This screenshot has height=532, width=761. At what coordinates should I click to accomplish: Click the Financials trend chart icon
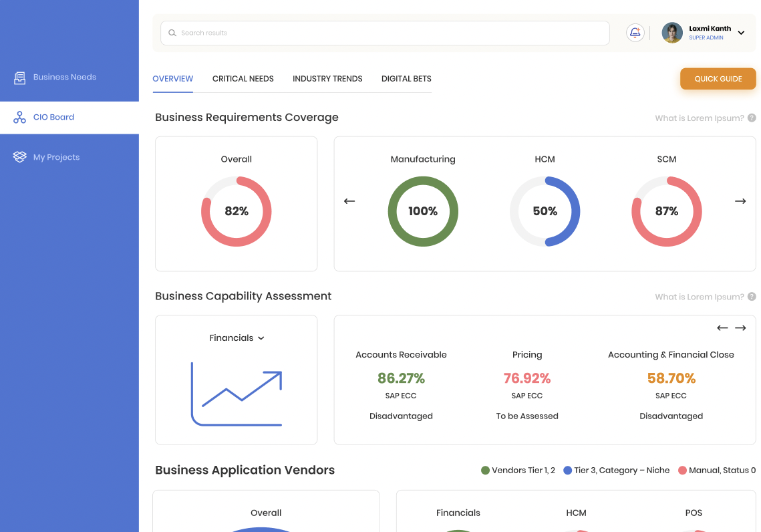[x=237, y=394]
